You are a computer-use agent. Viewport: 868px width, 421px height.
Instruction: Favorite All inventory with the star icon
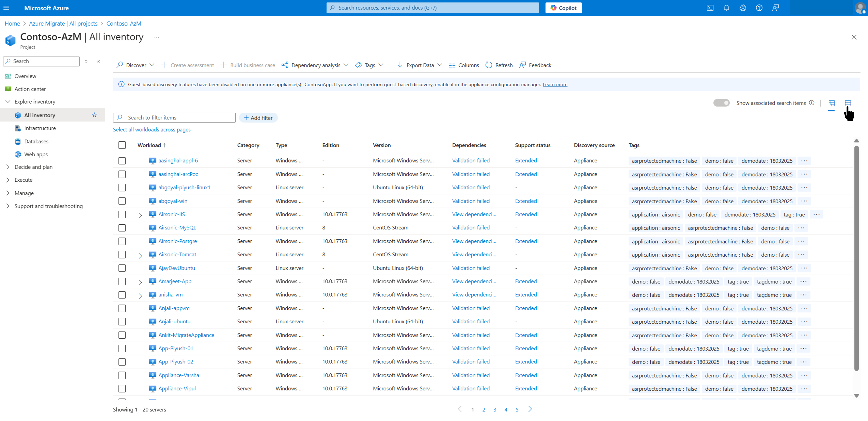[94, 115]
